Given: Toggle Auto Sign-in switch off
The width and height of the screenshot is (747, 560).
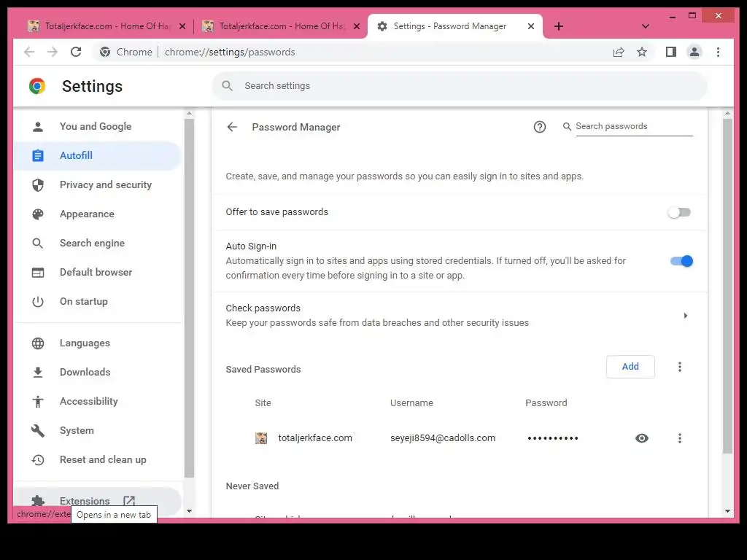Looking at the screenshot, I should coord(681,261).
